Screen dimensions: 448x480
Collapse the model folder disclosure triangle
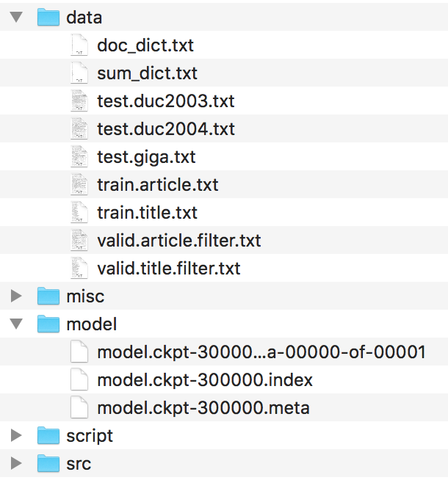tap(17, 324)
